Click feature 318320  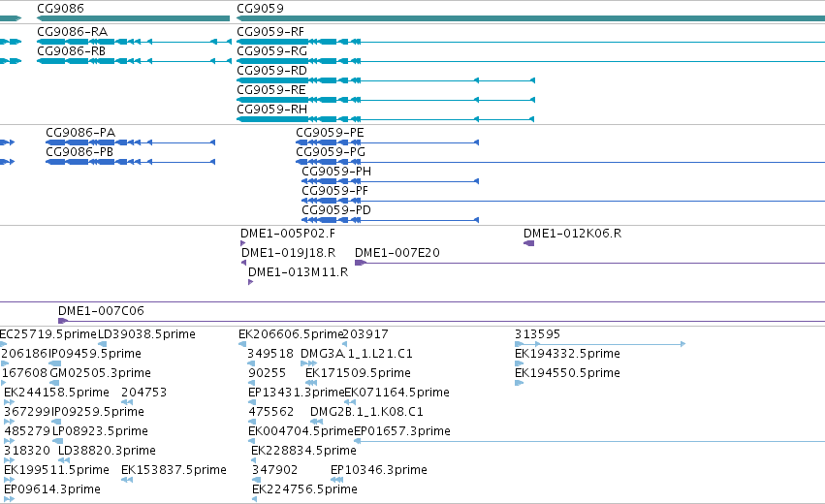[x=27, y=451]
